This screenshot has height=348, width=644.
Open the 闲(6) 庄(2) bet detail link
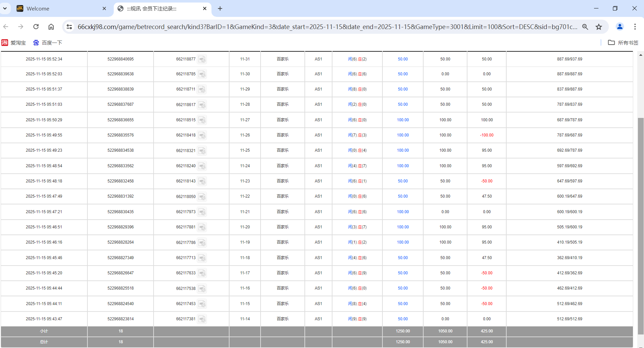click(357, 59)
